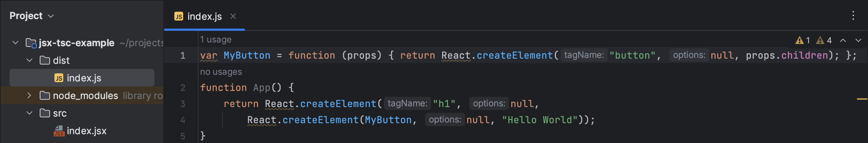Close the index.js editor tab
The height and width of the screenshot is (143, 868).
(233, 16)
